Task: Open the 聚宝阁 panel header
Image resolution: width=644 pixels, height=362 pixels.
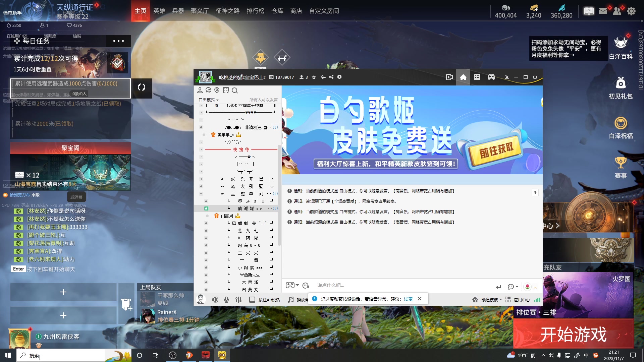Action: click(x=70, y=148)
